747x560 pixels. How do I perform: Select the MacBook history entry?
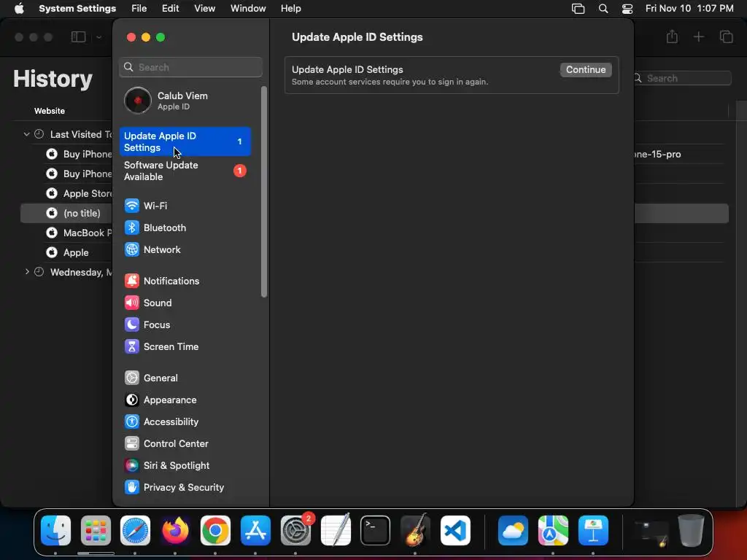pyautogui.click(x=88, y=233)
